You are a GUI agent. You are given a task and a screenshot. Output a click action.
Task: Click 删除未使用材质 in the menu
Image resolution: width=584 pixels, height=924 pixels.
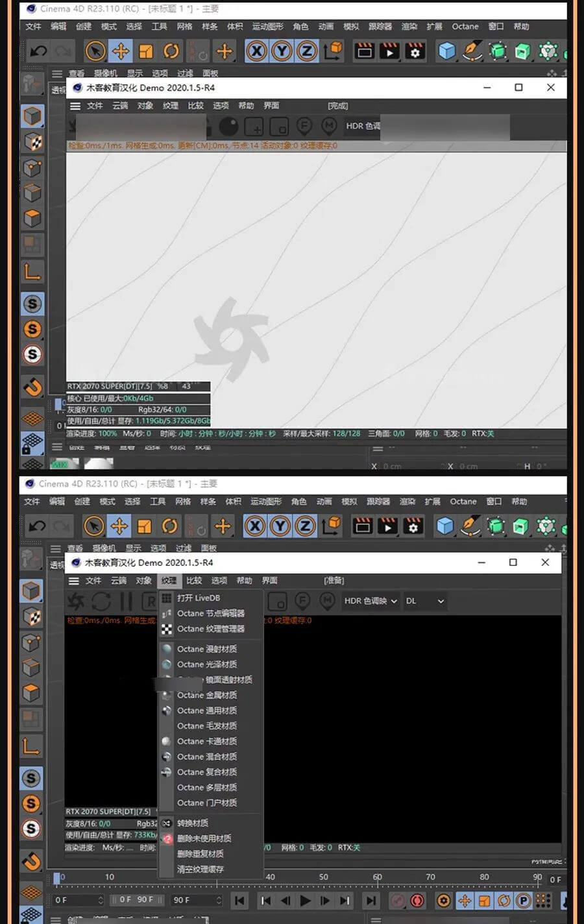click(204, 838)
